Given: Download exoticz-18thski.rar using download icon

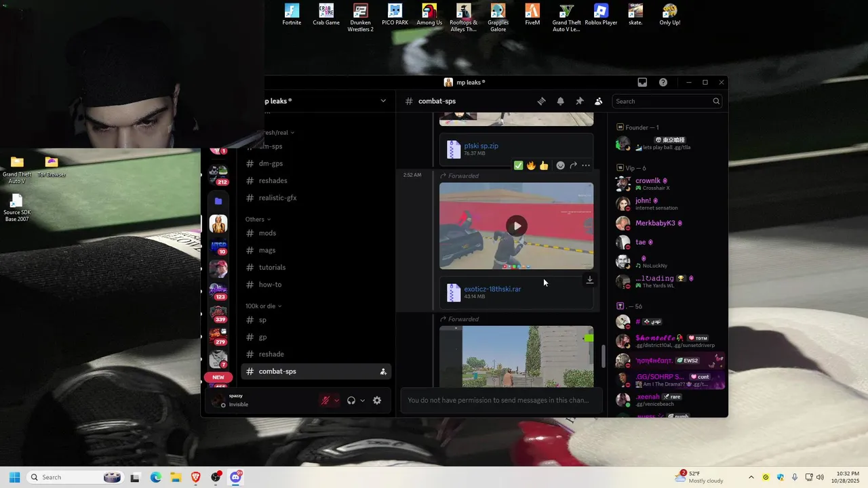Looking at the screenshot, I should 590,280.
